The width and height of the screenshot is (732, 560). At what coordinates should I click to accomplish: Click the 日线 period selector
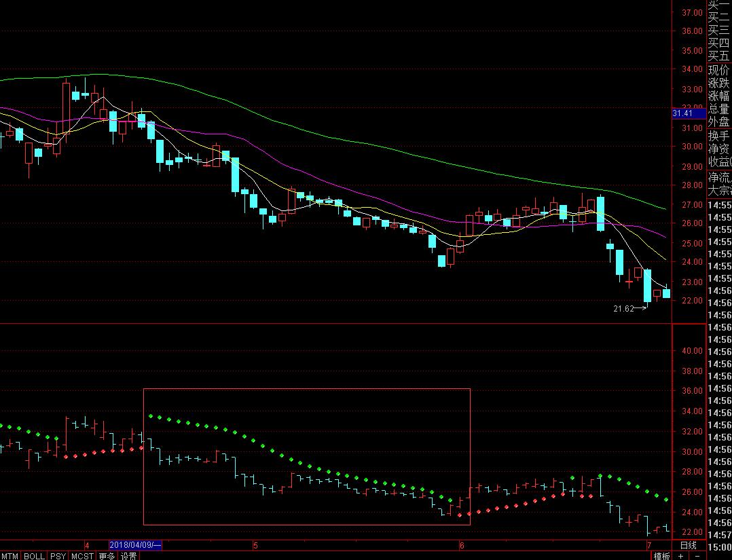point(688,545)
